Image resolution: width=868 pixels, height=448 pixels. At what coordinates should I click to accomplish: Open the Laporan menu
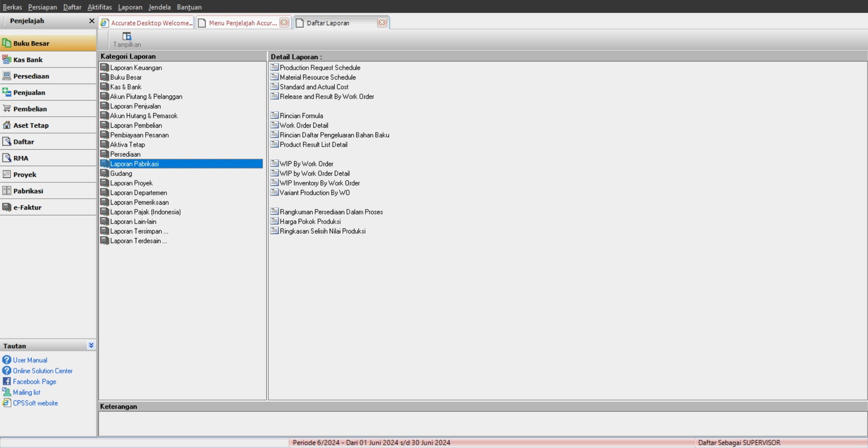(x=130, y=7)
